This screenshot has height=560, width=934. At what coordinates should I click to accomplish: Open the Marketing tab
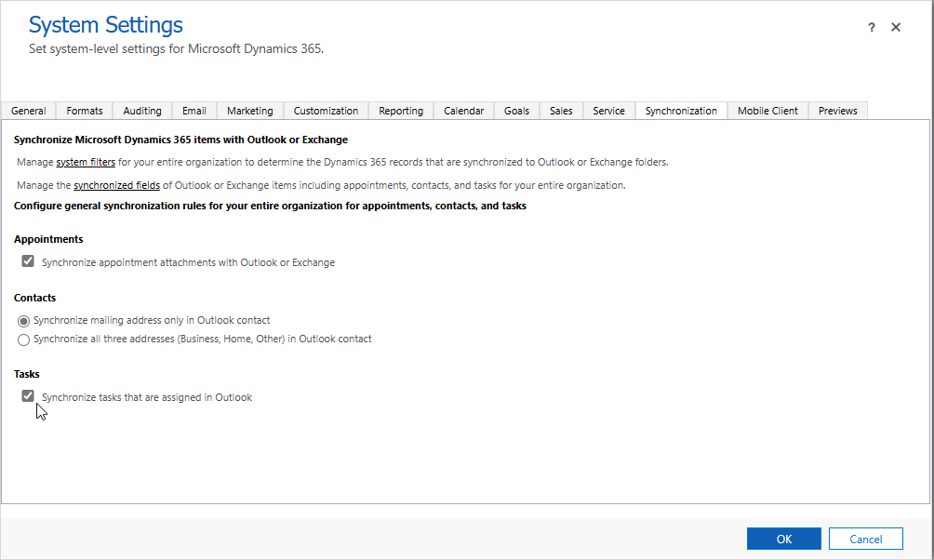tap(250, 111)
